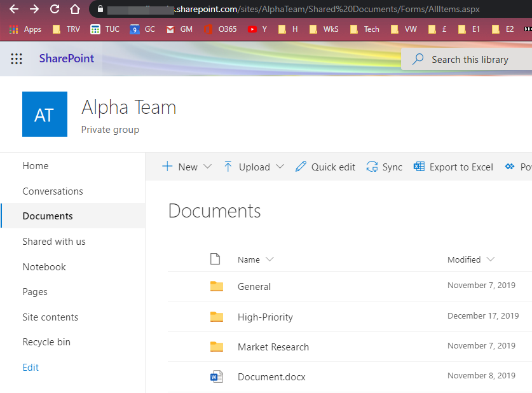The height and width of the screenshot is (393, 532).
Task: Click Quick edit in toolbar
Action: (325, 167)
